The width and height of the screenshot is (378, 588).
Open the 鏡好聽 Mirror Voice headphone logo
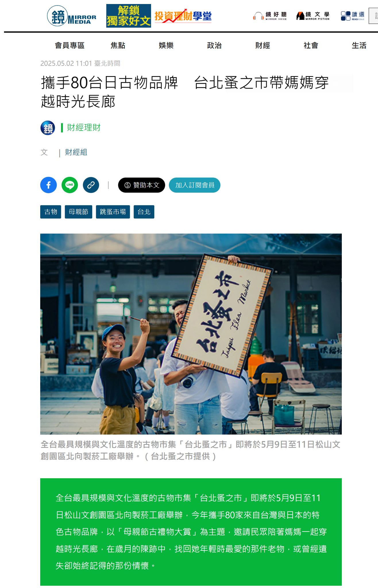coord(270,16)
